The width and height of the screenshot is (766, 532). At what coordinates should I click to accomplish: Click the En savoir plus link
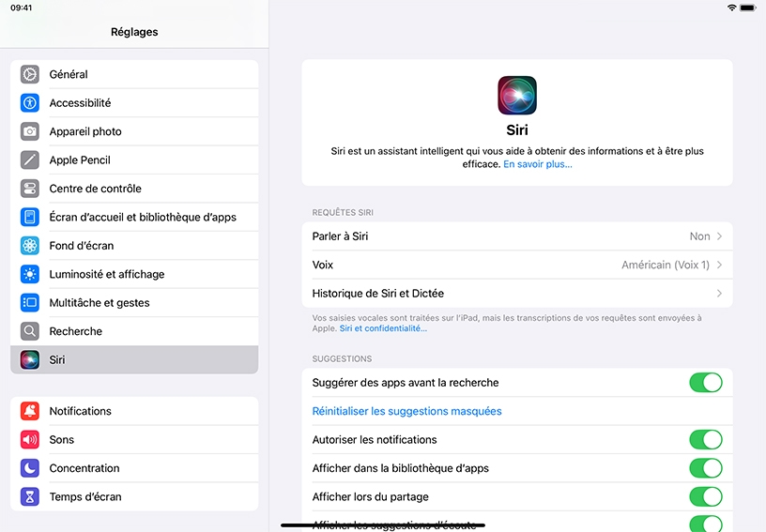tap(537, 164)
